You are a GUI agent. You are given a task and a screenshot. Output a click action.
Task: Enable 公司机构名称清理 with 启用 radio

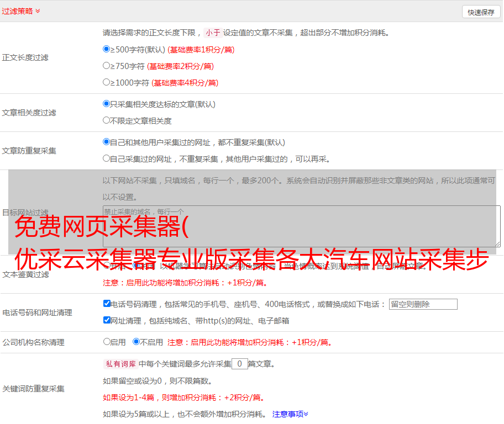(107, 342)
